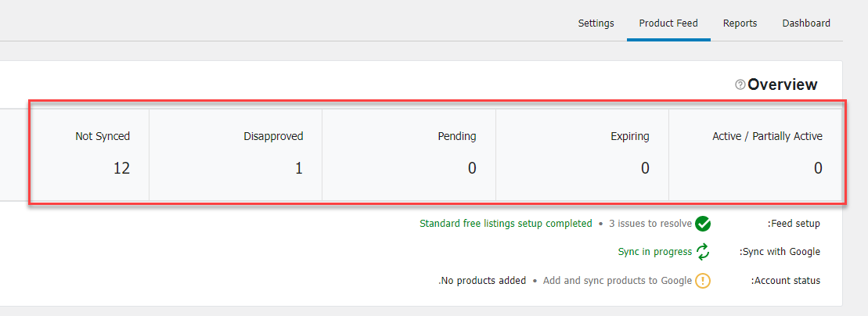
Task: Select the Active / Partially Active card
Action: 755,155
